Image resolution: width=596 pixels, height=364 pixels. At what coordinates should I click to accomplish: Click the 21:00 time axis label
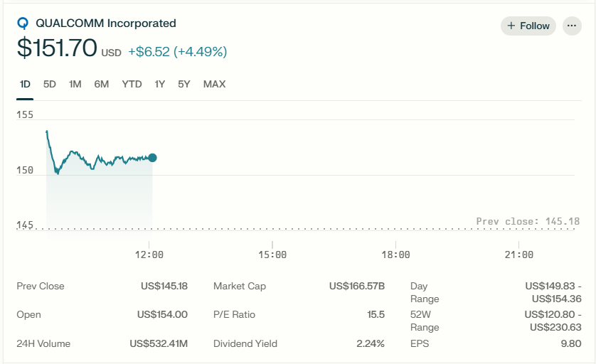[519, 255]
